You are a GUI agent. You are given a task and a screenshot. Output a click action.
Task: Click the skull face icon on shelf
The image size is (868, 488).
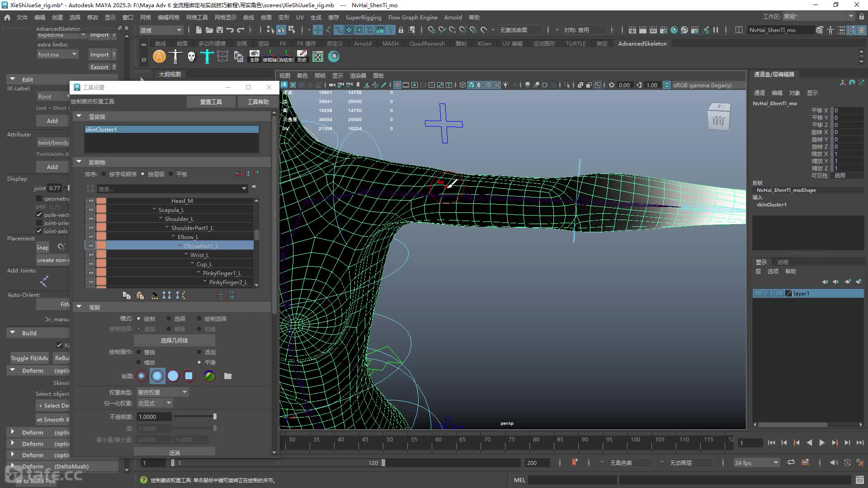coord(191,56)
